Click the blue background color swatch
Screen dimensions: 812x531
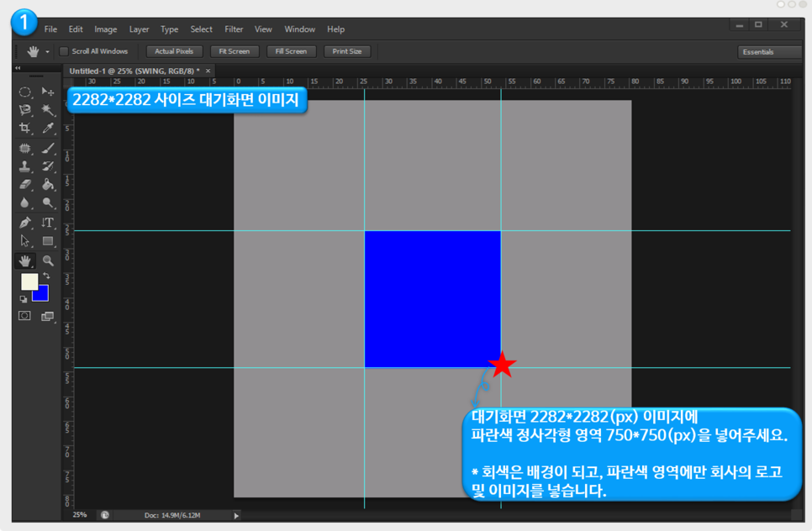click(41, 294)
